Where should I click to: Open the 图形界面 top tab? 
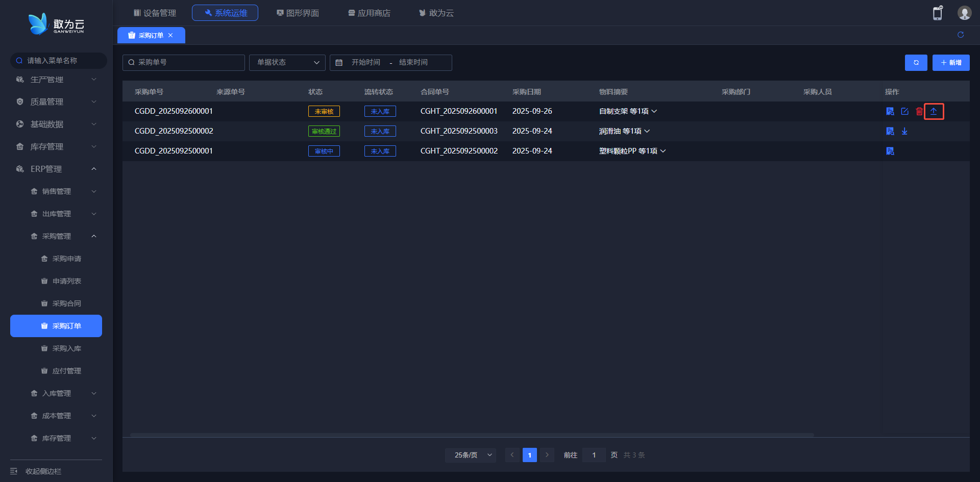(x=298, y=13)
